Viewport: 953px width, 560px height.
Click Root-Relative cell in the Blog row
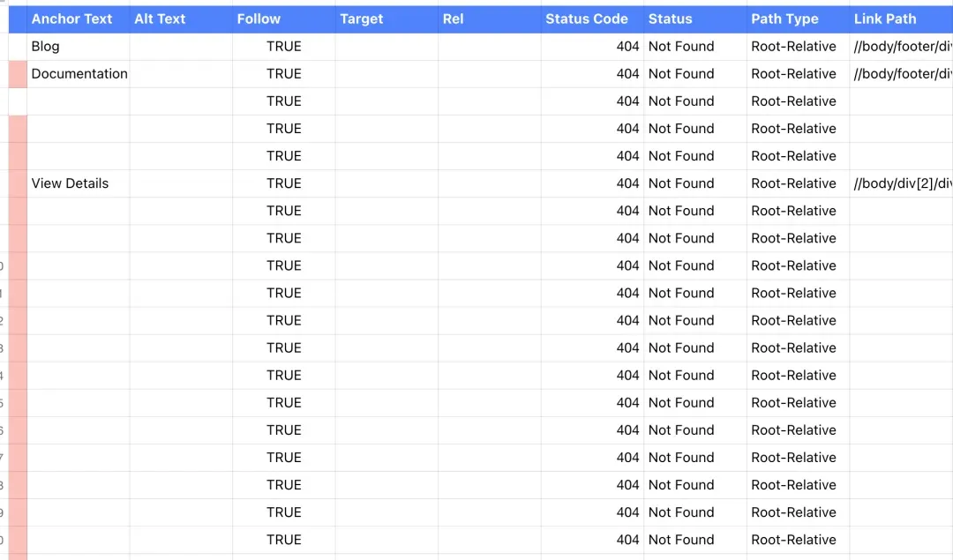(793, 46)
